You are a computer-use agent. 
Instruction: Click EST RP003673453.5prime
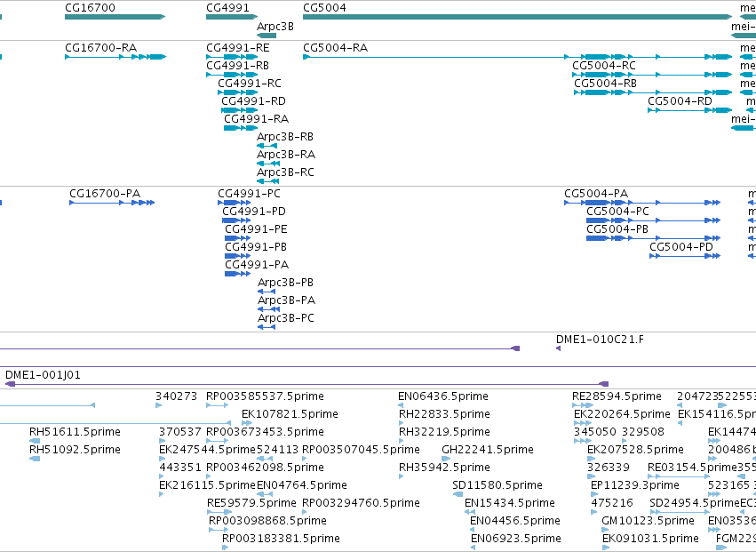(217, 441)
